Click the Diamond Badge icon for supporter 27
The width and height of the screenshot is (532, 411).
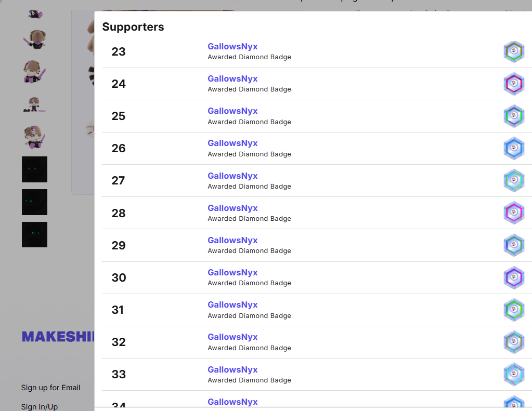[514, 180]
